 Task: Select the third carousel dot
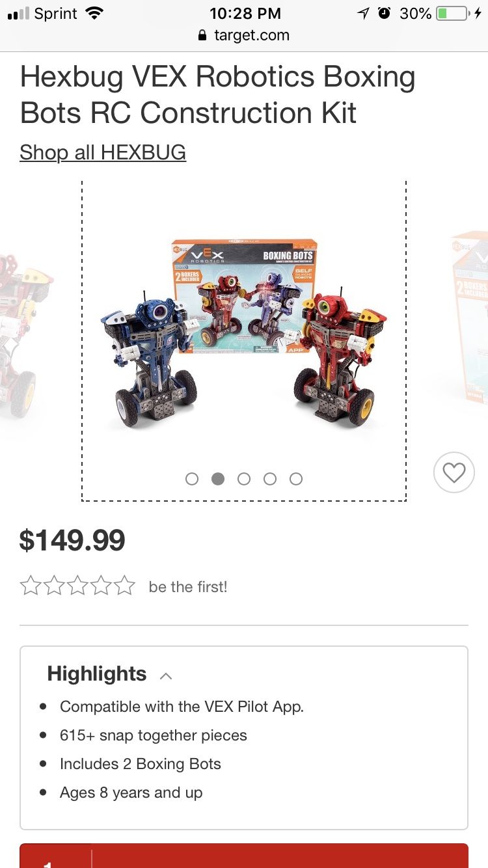point(244,479)
